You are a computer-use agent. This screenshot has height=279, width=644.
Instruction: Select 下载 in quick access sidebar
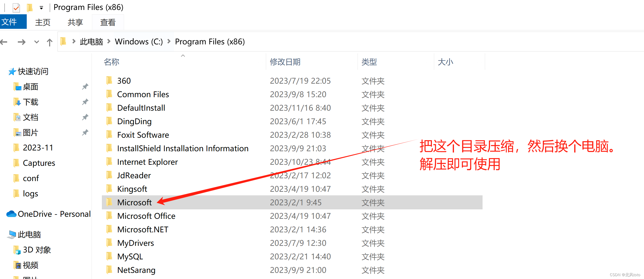31,102
